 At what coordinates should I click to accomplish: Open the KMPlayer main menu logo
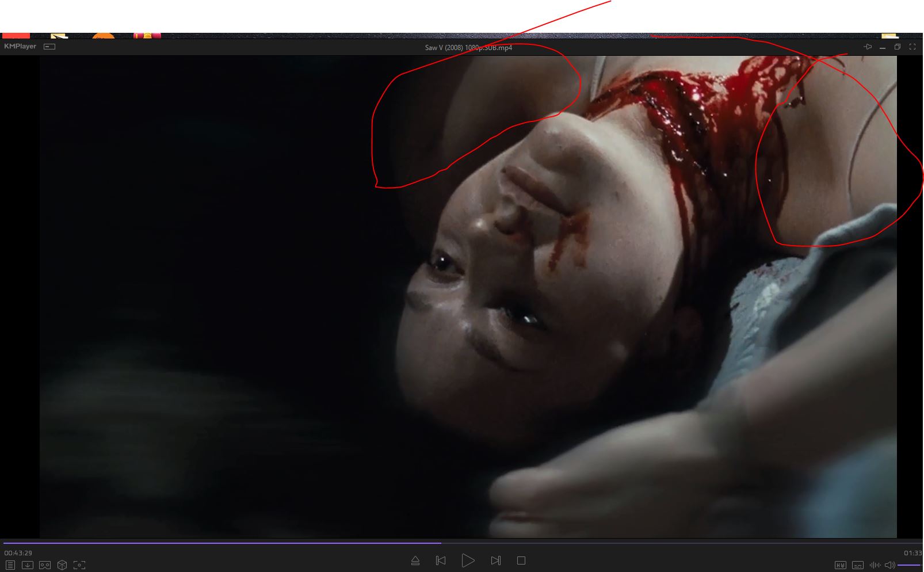20,46
